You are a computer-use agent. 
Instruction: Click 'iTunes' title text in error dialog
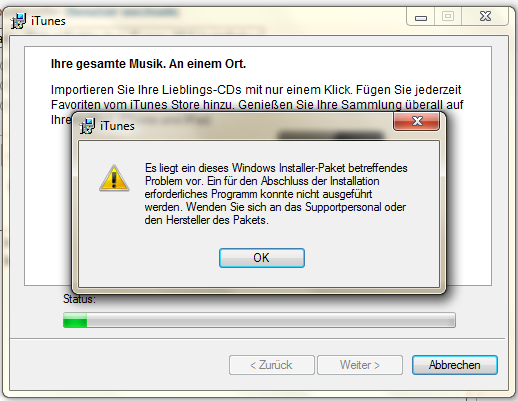pyautogui.click(x=117, y=126)
